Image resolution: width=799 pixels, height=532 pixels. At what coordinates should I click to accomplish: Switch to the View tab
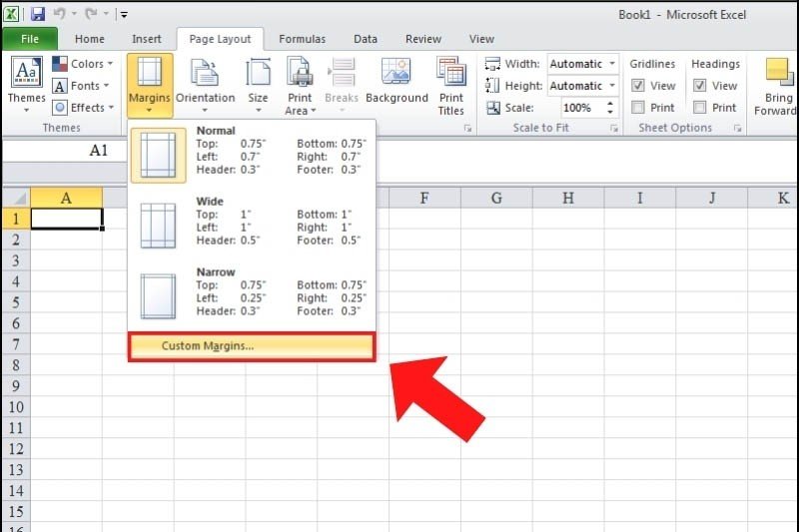click(481, 39)
